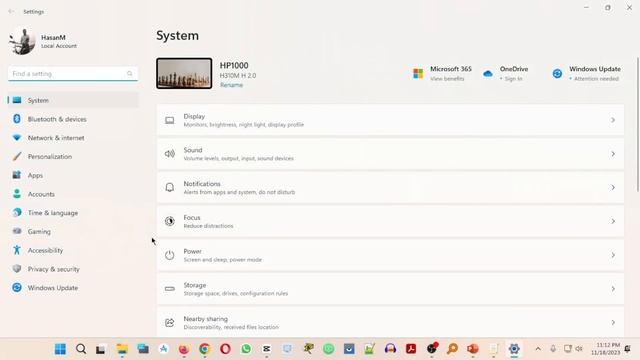
Task: Open taskbar Search magnifier
Action: [x=81, y=349]
